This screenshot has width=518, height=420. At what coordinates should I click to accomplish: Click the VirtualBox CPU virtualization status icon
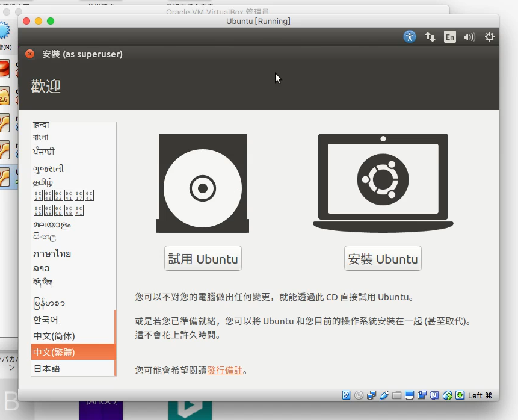tap(435, 395)
